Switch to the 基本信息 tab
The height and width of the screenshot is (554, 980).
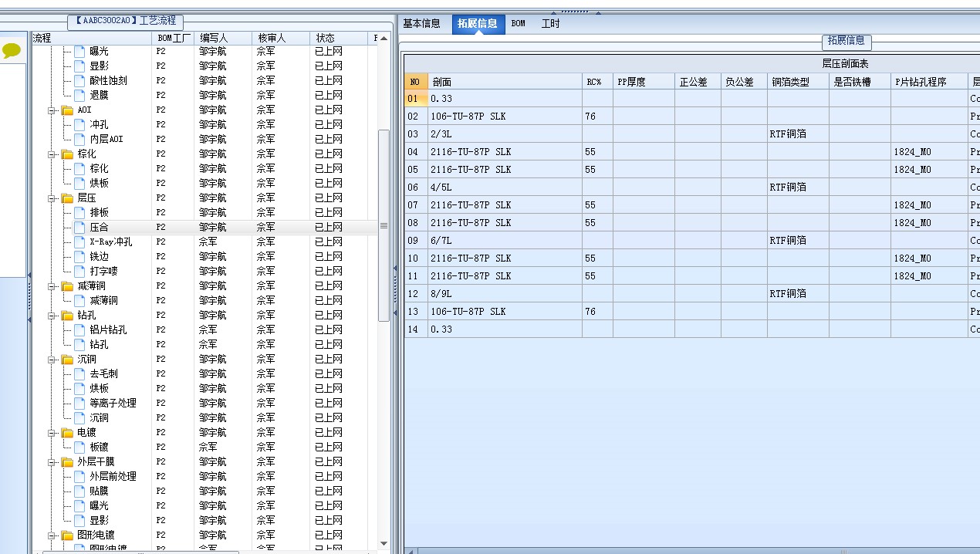click(422, 24)
